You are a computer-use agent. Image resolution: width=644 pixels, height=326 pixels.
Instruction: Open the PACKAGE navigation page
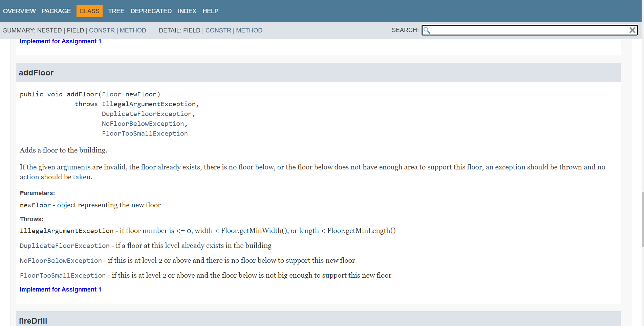[56, 11]
